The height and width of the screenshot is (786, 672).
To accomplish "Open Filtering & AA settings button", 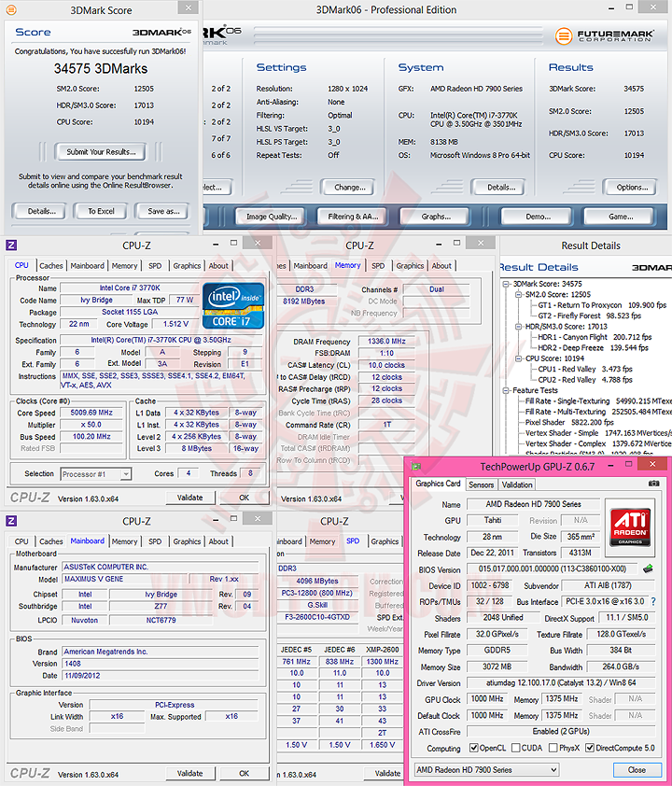I will point(353,217).
